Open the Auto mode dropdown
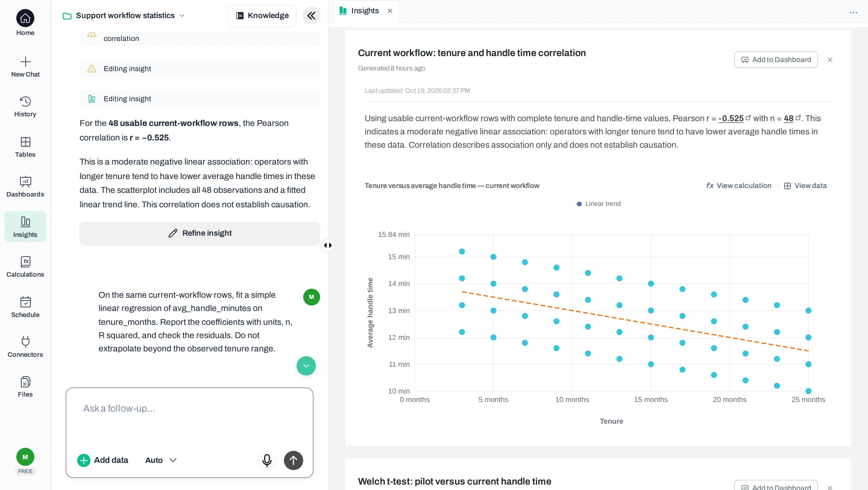 161,460
